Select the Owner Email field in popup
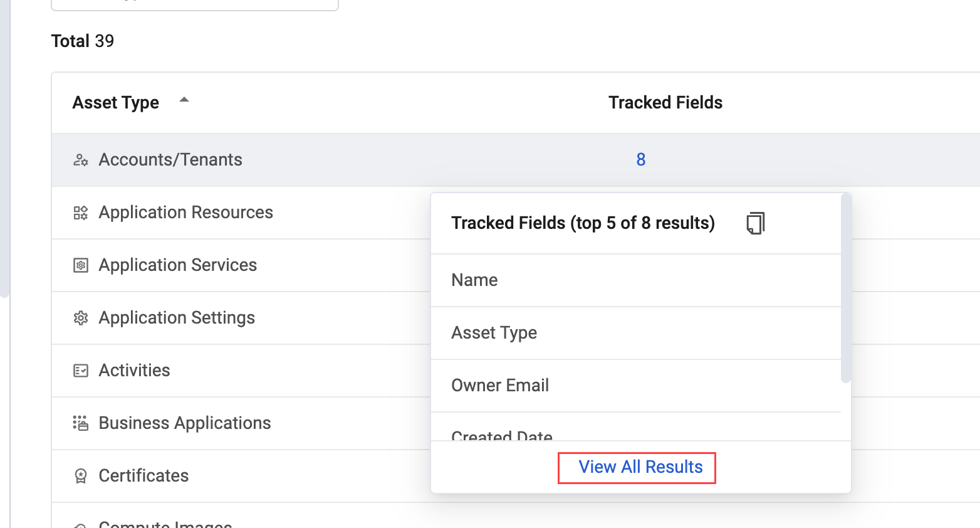The width and height of the screenshot is (980, 528). tap(500, 385)
